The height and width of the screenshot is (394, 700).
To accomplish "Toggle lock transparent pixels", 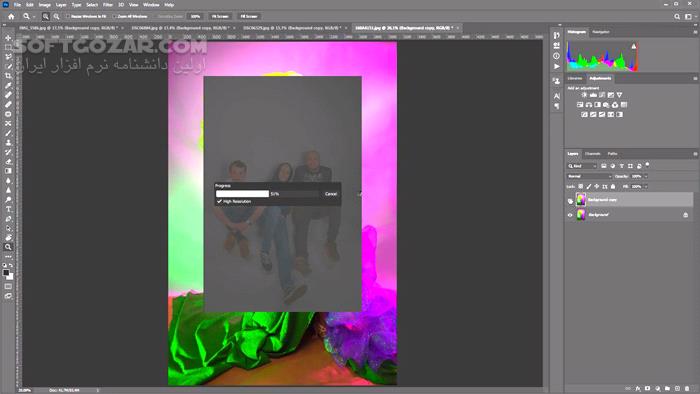I will click(580, 187).
